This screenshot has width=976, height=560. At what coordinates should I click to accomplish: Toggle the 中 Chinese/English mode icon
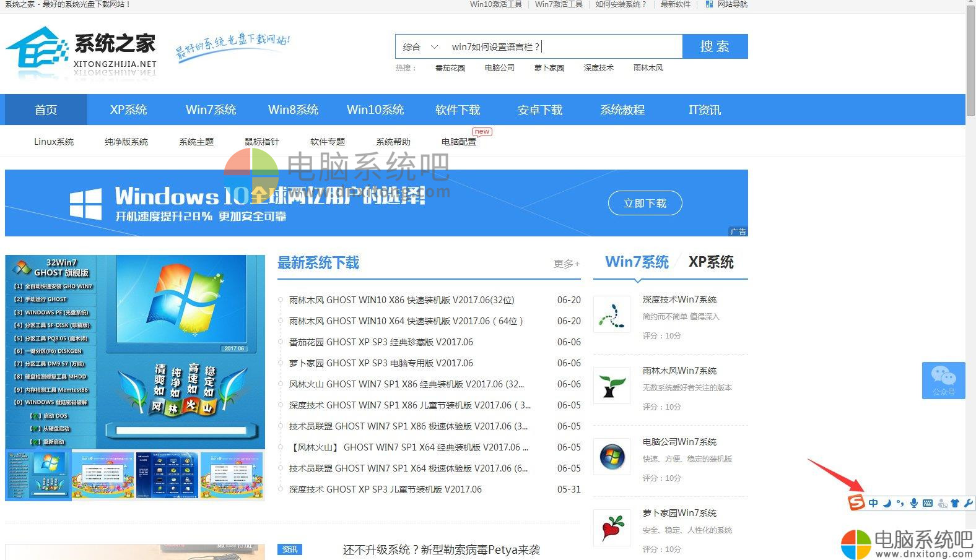click(873, 503)
